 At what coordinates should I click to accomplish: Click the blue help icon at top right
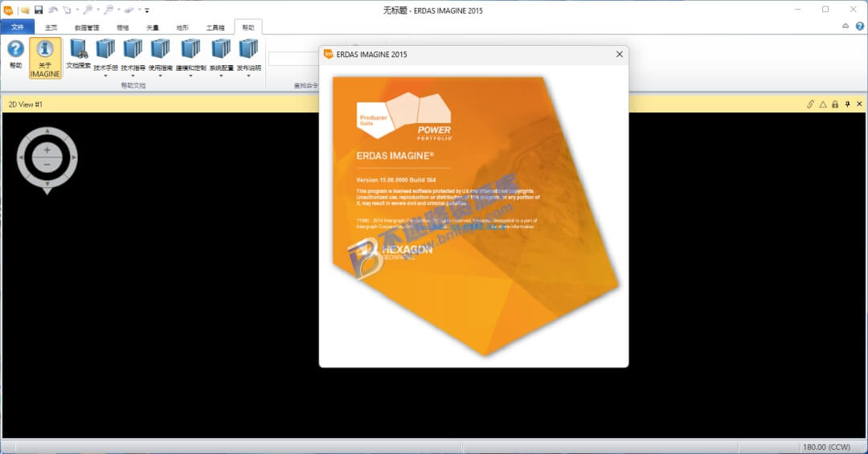tap(860, 26)
